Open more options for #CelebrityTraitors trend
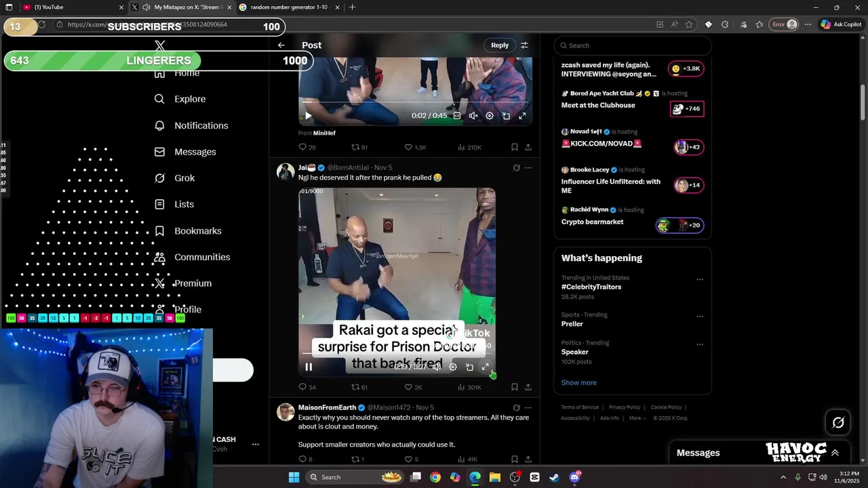 tap(700, 279)
